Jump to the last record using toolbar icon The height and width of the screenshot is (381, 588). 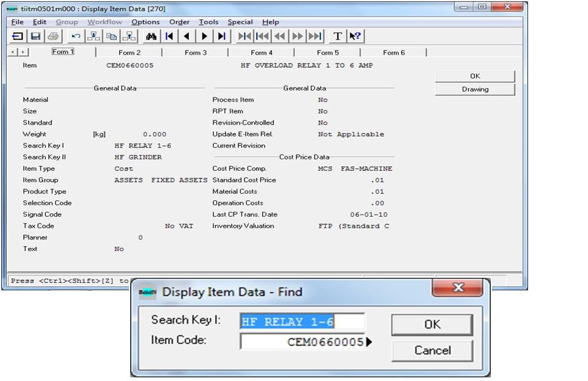pyautogui.click(x=221, y=36)
